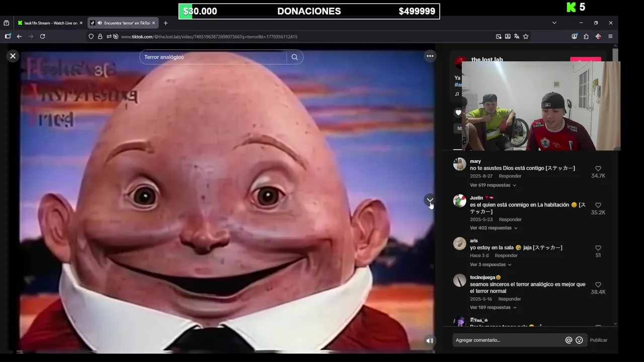Mute the video with the speaker icon
Image resolution: width=644 pixels, height=362 pixels.
(430, 340)
